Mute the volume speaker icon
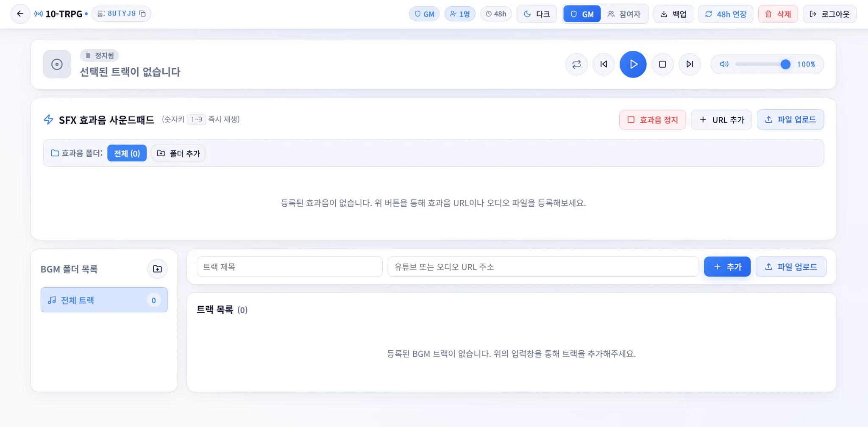Viewport: 868px width, 427px height. coord(724,64)
